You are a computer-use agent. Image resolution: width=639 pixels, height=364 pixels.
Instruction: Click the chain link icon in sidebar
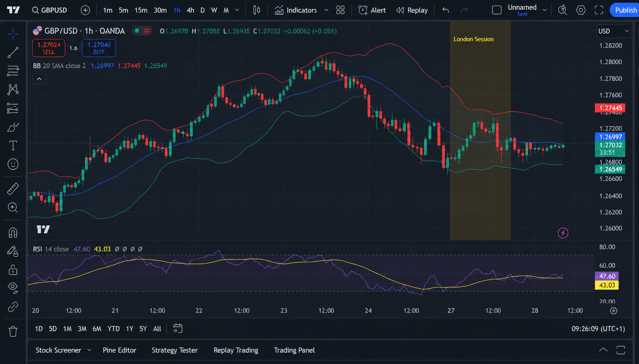tap(13, 307)
